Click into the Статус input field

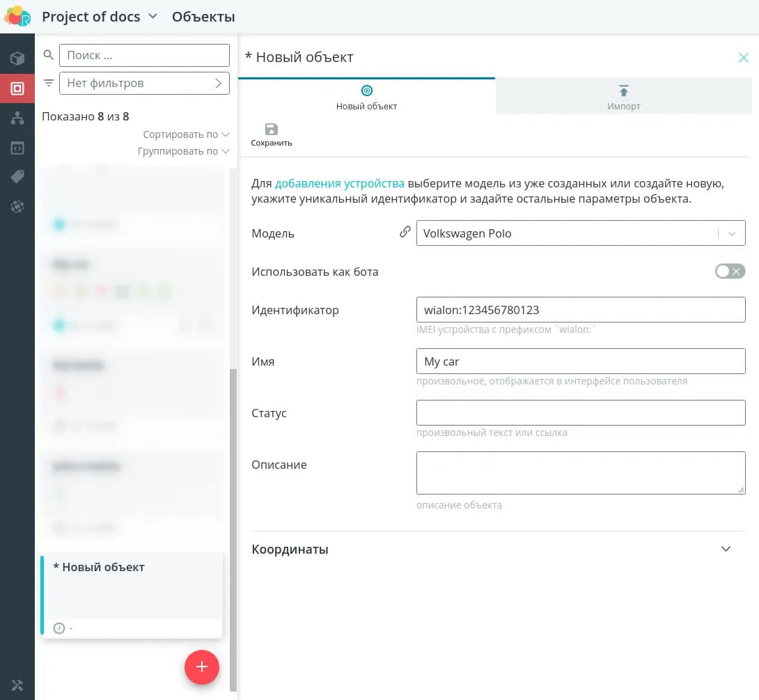click(x=580, y=412)
